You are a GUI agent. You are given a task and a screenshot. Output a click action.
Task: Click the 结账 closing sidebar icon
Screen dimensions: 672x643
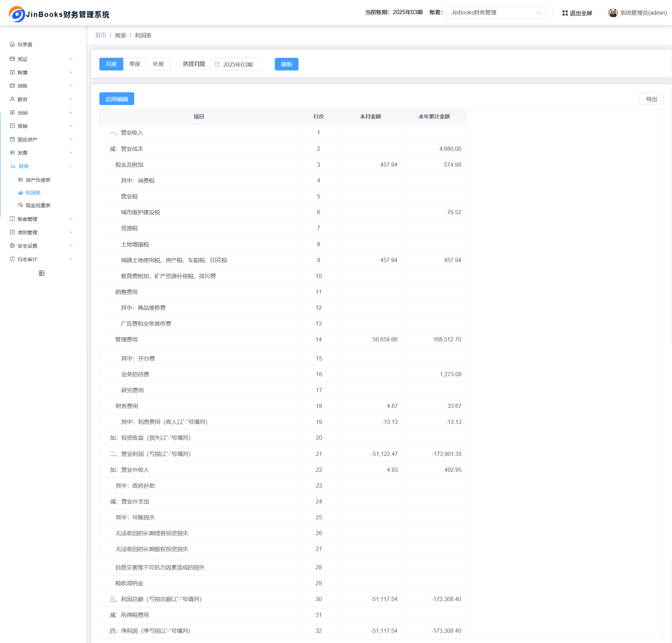pyautogui.click(x=12, y=86)
